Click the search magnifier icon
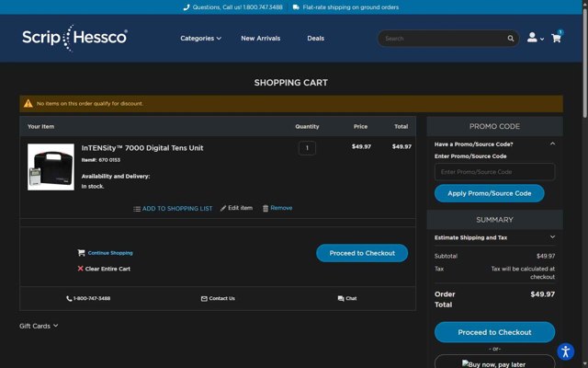 (x=511, y=39)
